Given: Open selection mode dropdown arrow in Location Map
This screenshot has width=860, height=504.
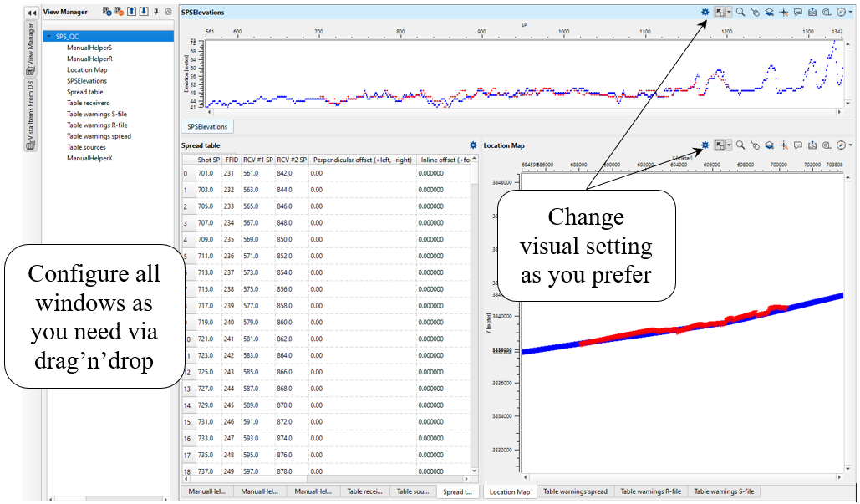Looking at the screenshot, I should (x=730, y=145).
